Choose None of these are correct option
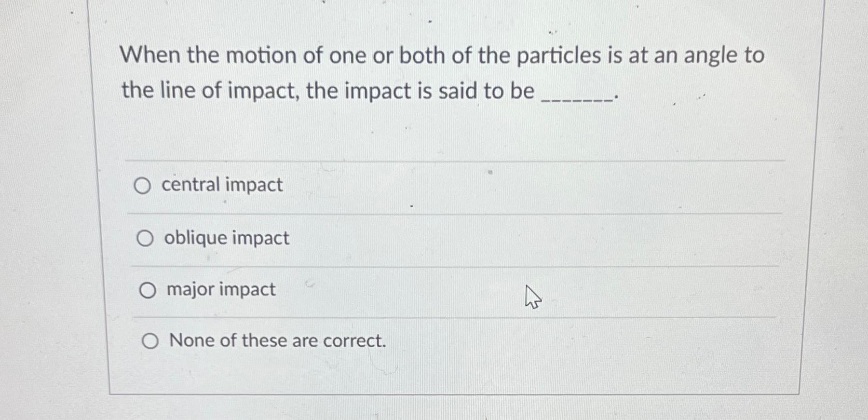This screenshot has height=420, width=868. (150, 342)
